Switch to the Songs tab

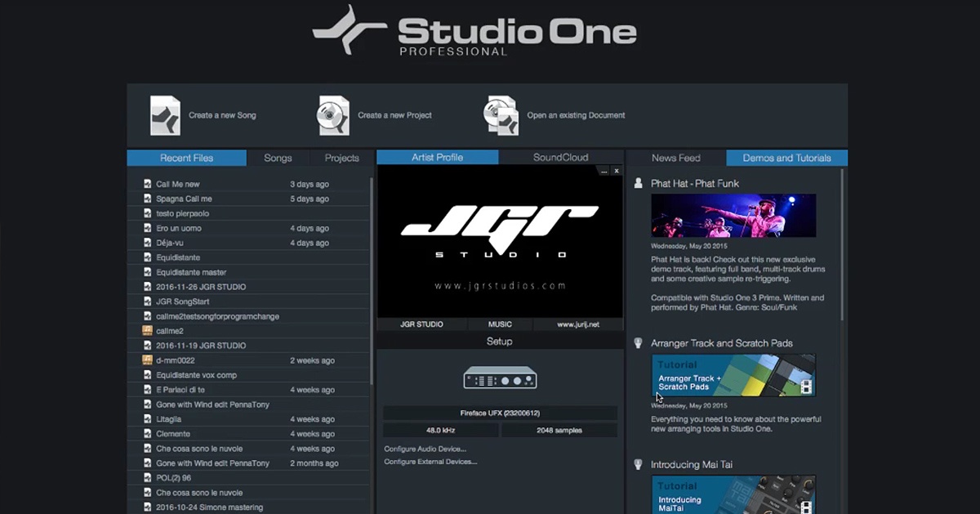pos(278,158)
